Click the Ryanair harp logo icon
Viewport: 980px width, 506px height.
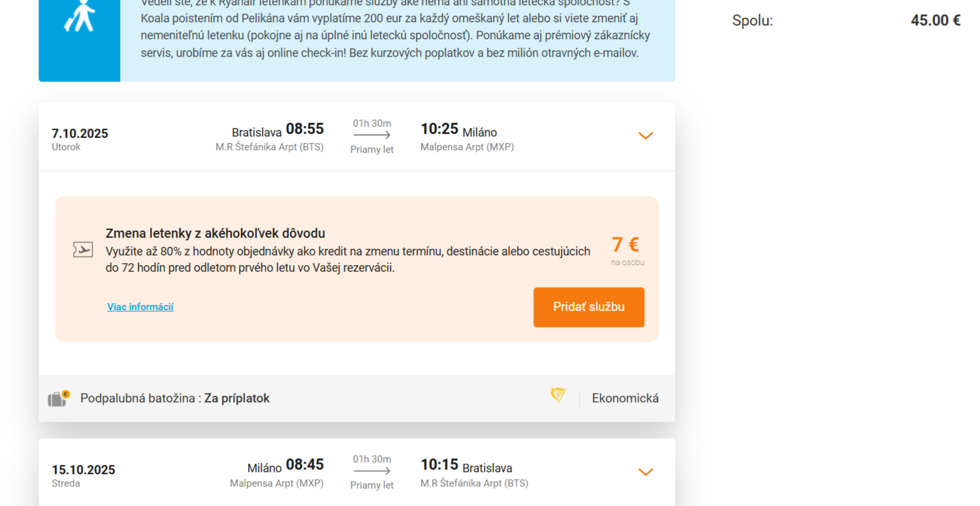558,396
